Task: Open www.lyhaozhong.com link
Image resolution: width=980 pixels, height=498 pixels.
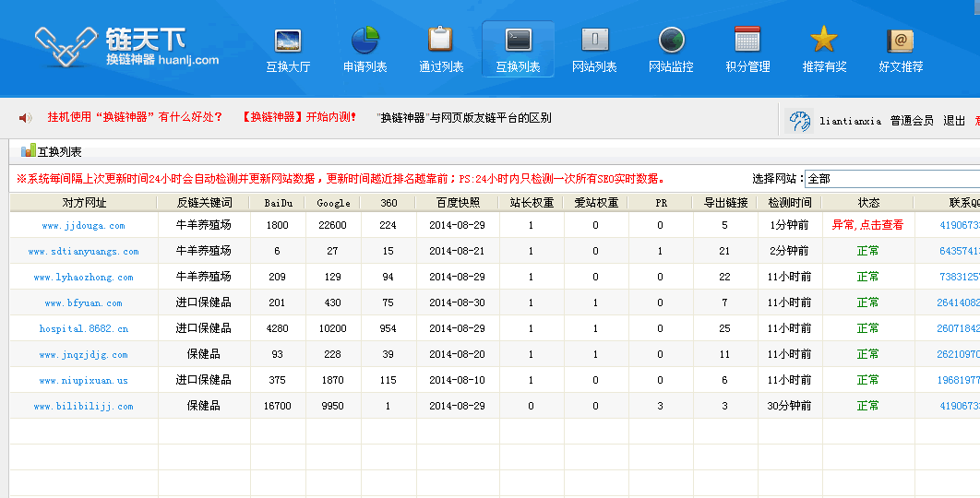Action: (x=84, y=277)
